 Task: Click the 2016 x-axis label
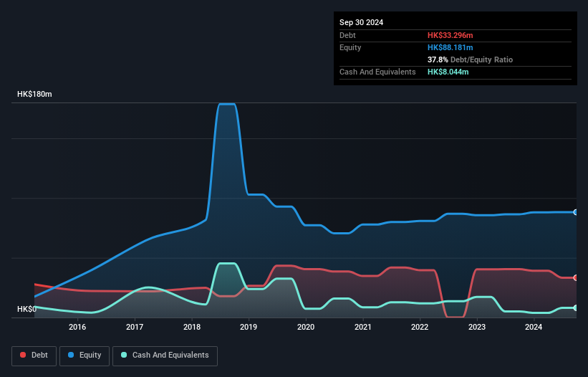[x=77, y=327]
